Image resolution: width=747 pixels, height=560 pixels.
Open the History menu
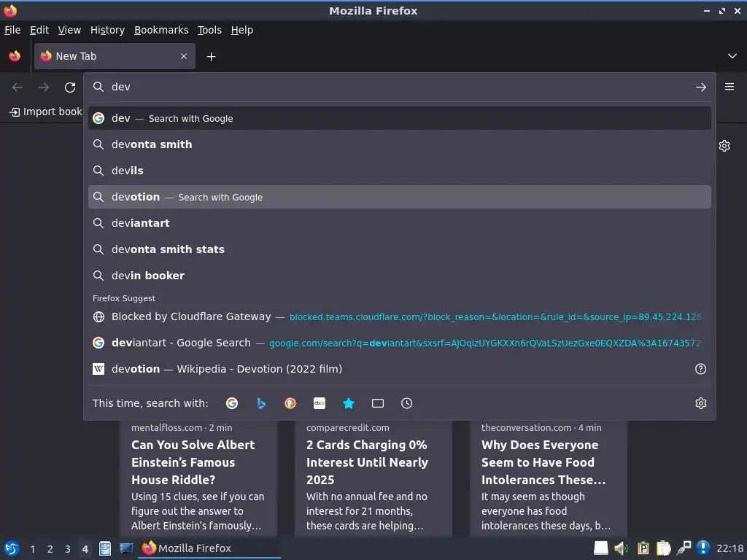click(x=108, y=30)
